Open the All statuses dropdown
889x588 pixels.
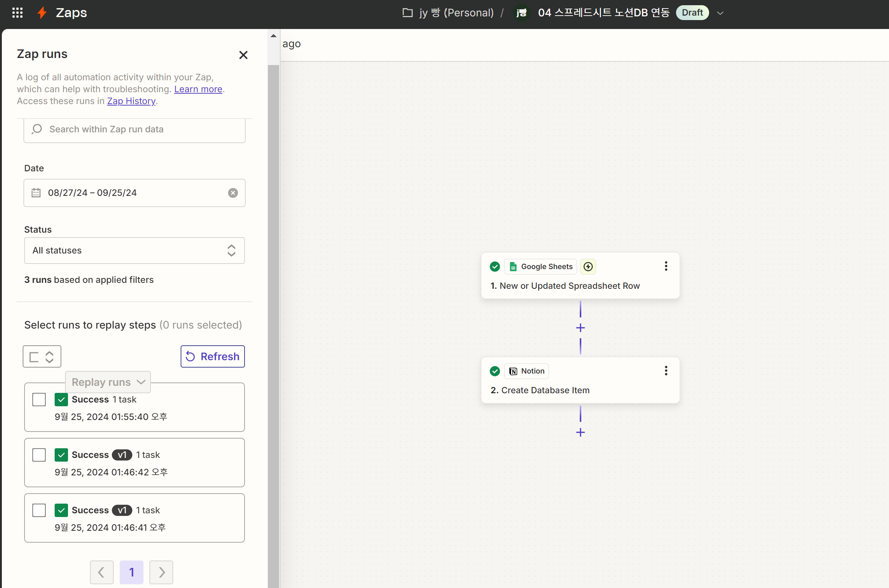134,251
